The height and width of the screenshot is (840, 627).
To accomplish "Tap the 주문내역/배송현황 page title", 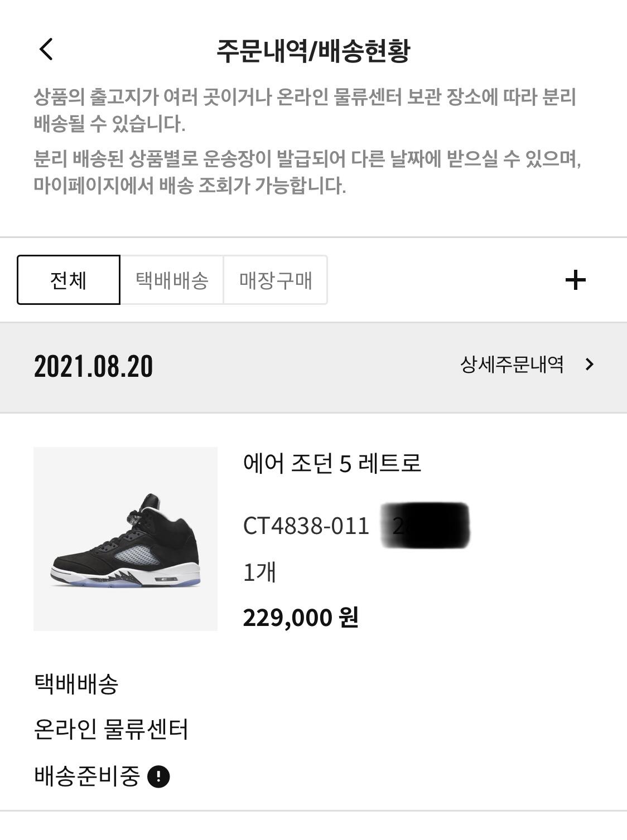I will [313, 51].
